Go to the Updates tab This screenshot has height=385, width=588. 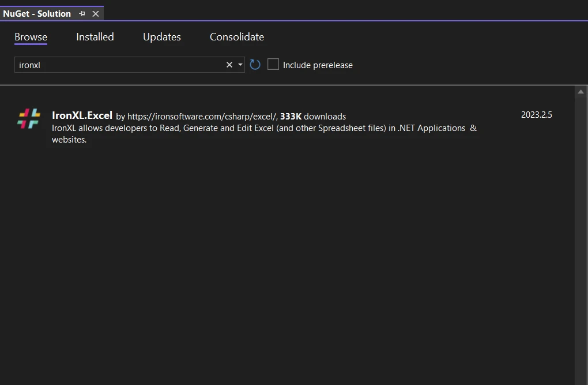click(x=162, y=37)
